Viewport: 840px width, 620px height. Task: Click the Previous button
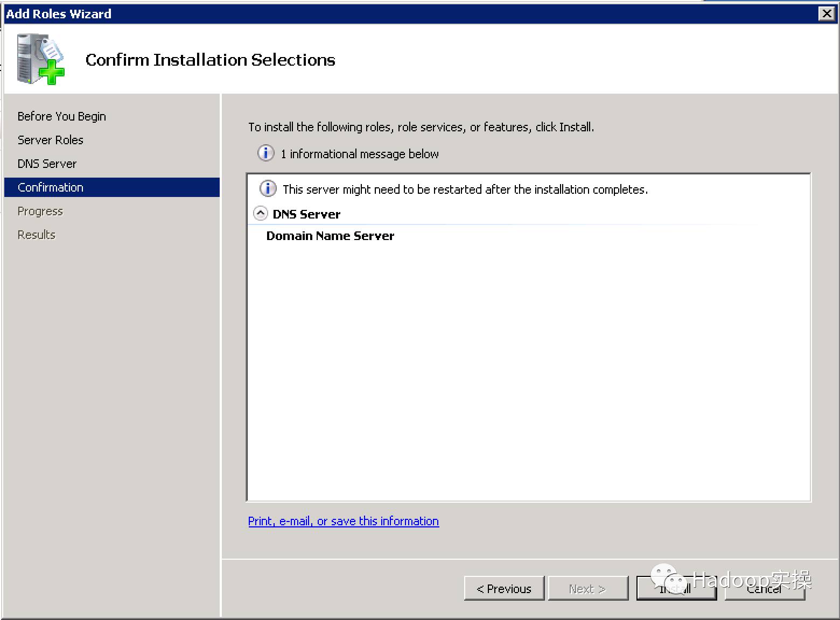pyautogui.click(x=503, y=588)
